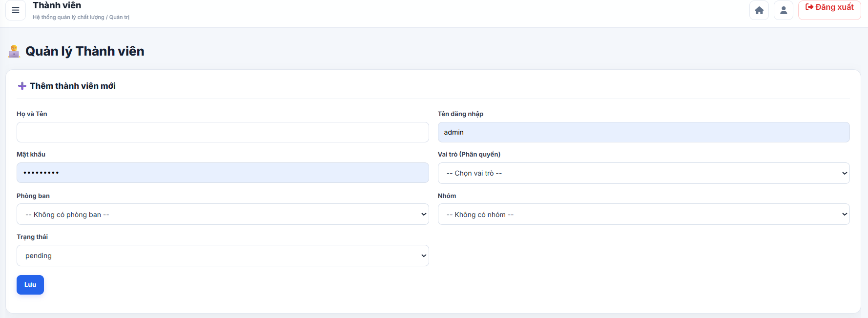Click the "Vai trò (Phân quyền)" field label
Image resolution: width=868 pixels, height=318 pixels.
pos(469,154)
